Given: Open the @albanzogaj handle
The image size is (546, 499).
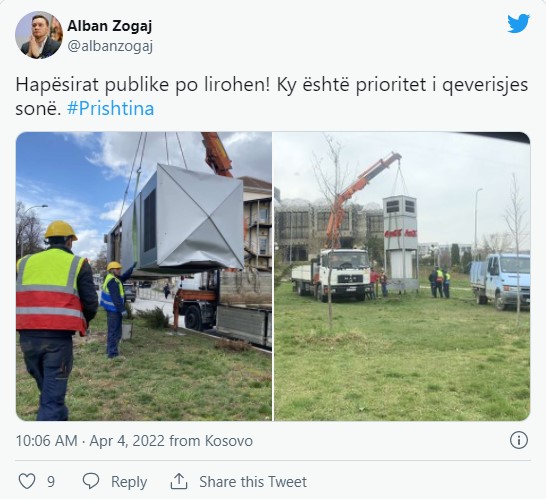Looking at the screenshot, I should [110, 46].
